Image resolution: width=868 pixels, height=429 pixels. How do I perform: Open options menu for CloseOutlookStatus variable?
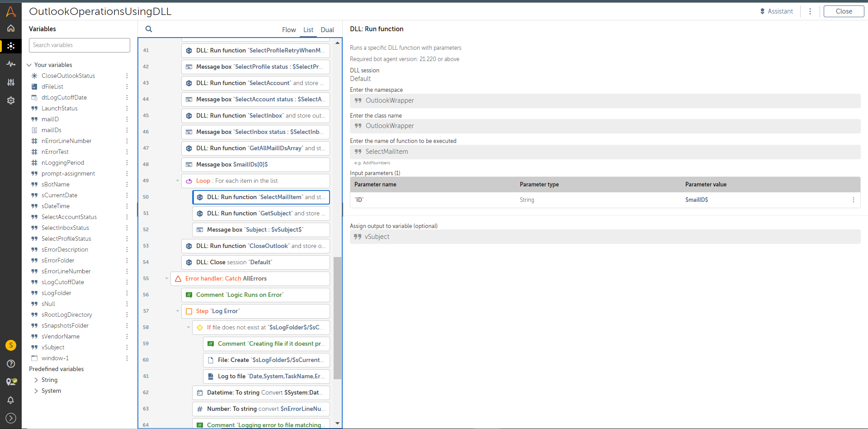tap(127, 76)
